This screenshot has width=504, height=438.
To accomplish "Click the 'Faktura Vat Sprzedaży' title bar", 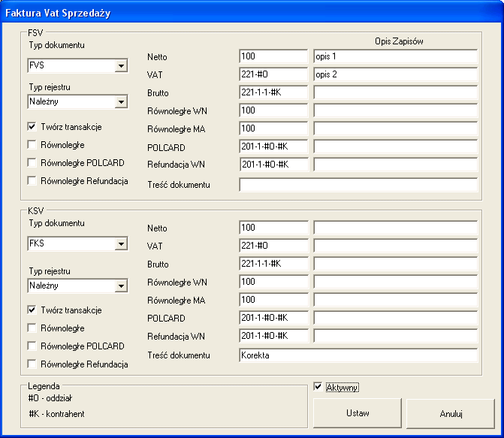I will tap(252, 13).
